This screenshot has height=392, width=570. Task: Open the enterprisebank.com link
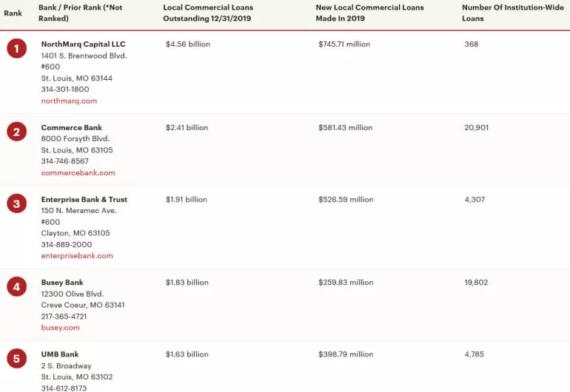click(77, 255)
